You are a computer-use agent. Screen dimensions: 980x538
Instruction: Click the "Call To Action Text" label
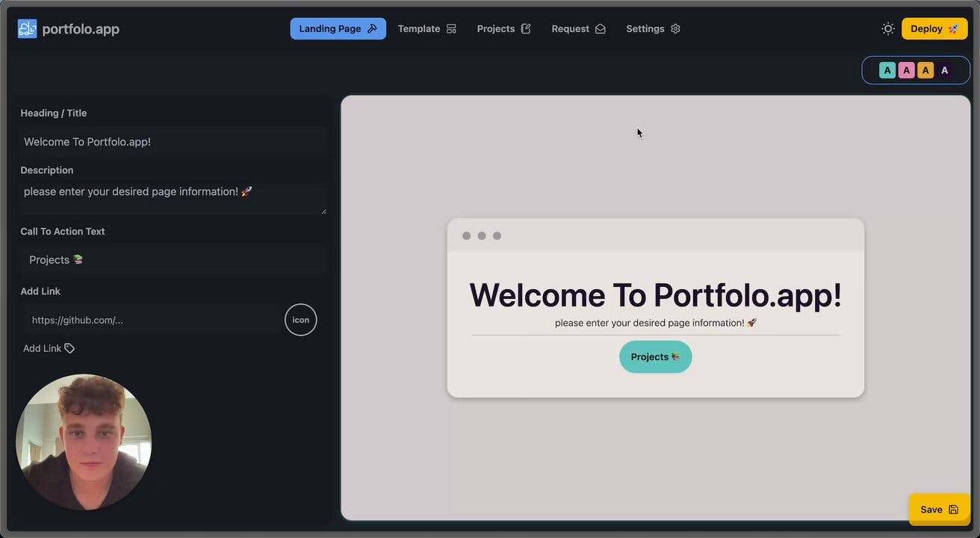point(63,231)
